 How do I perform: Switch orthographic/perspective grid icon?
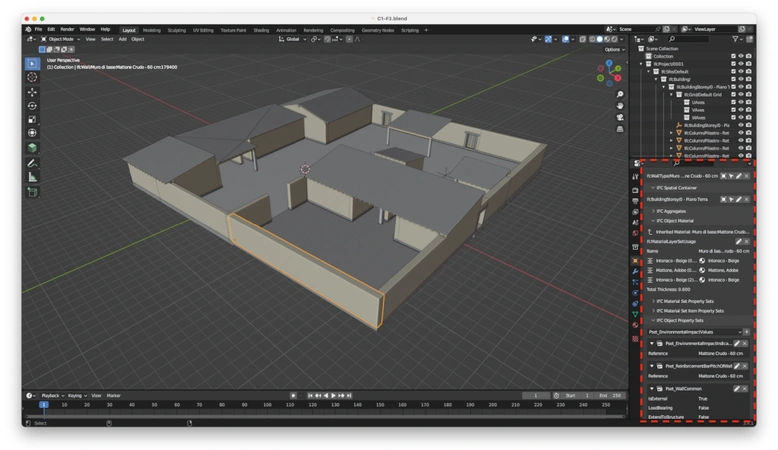point(620,129)
